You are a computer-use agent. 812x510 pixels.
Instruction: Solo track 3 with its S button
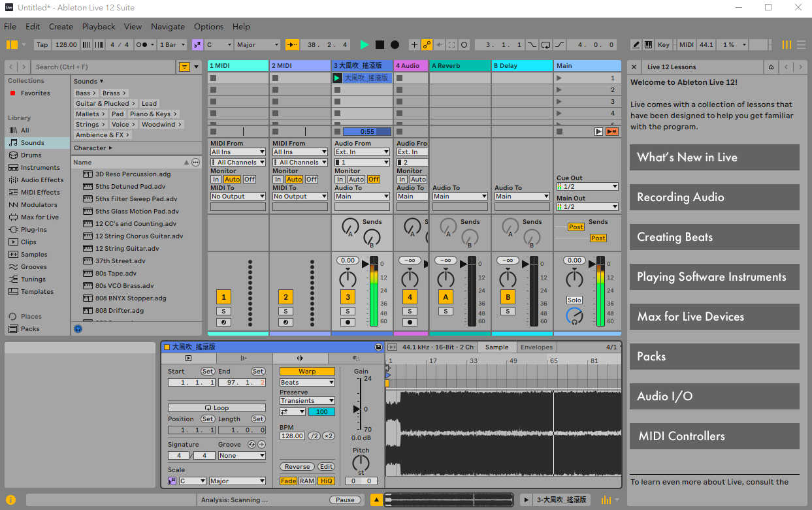point(348,311)
